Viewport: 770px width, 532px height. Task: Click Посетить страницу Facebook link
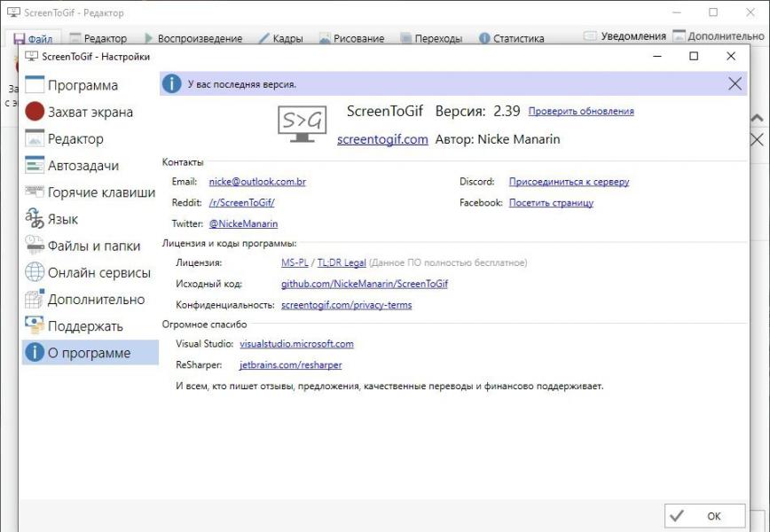click(x=551, y=203)
